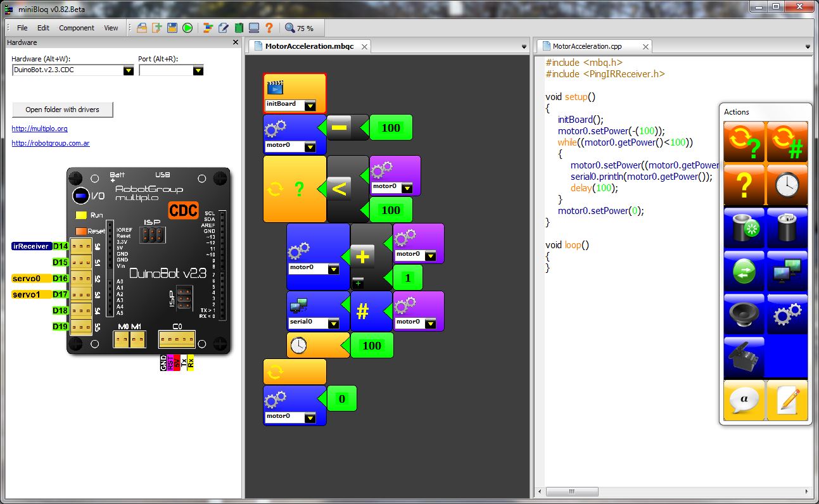Click the D18 connector label
Image resolution: width=819 pixels, height=504 pixels.
coord(61,310)
